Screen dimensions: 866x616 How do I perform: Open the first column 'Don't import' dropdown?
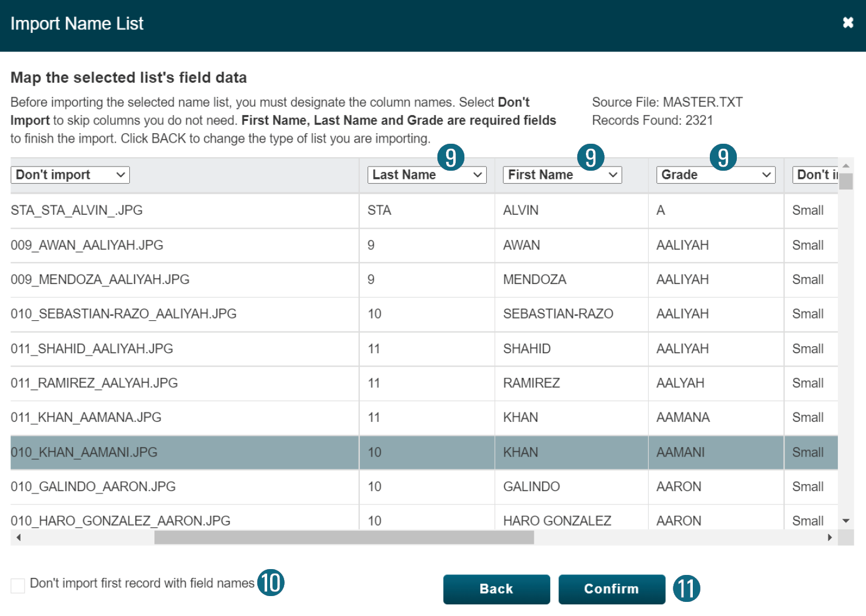point(70,175)
